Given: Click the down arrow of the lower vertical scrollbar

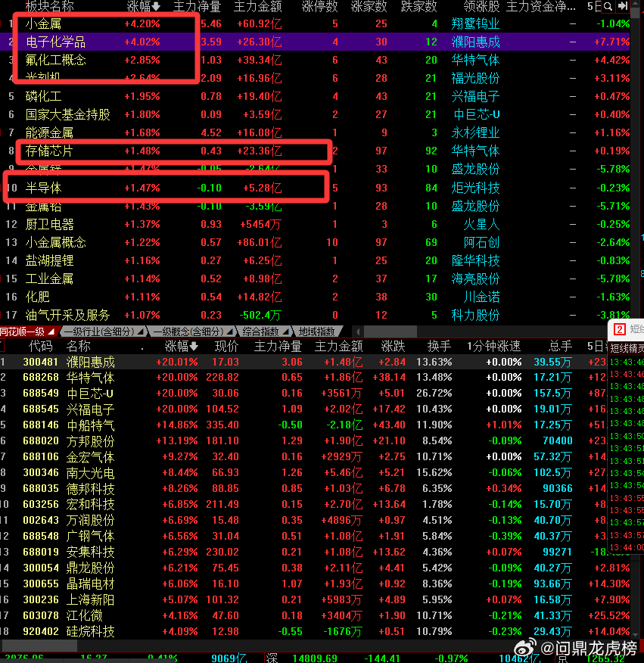Looking at the screenshot, I should pyautogui.click(x=636, y=635).
